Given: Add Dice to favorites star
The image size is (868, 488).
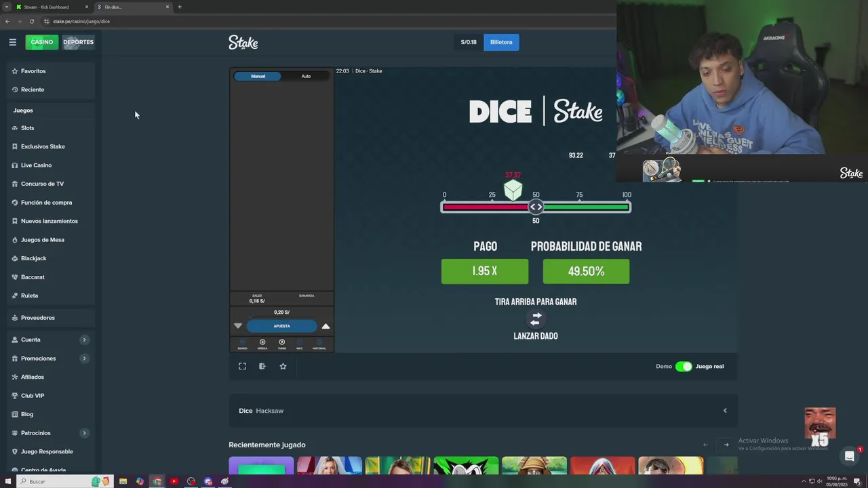Looking at the screenshot, I should point(283,366).
